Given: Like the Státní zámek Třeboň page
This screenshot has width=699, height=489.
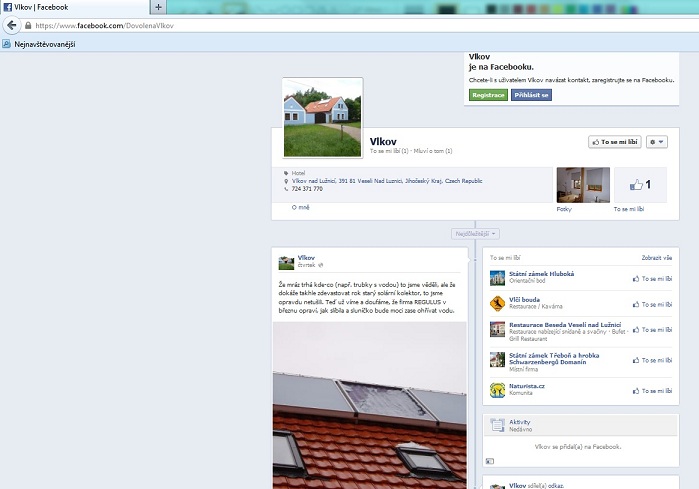Looking at the screenshot, I should click(652, 360).
